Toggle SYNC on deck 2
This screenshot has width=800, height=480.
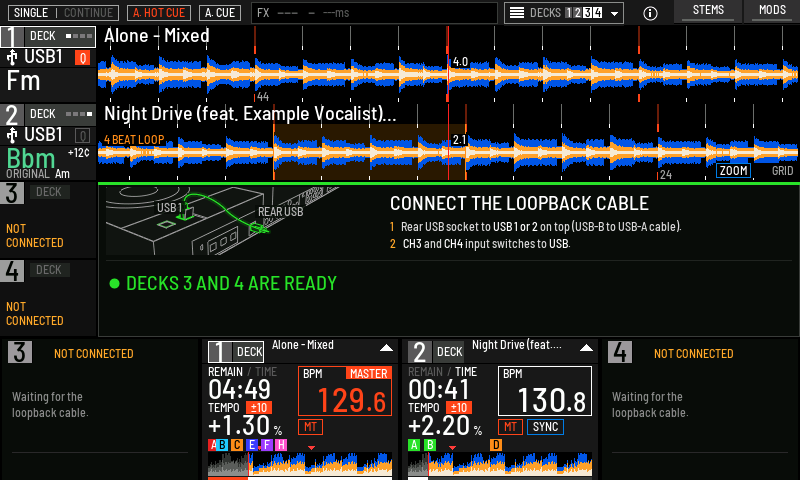coord(545,426)
